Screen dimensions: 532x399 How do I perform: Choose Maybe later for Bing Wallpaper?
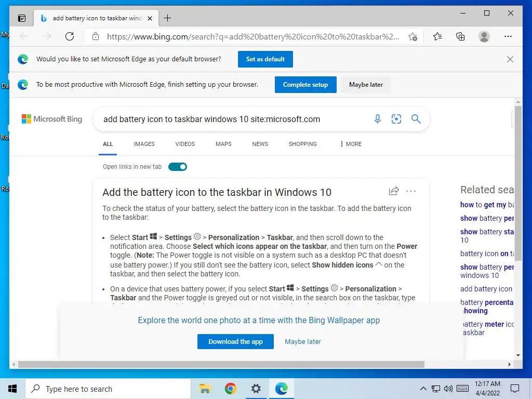[x=303, y=342]
